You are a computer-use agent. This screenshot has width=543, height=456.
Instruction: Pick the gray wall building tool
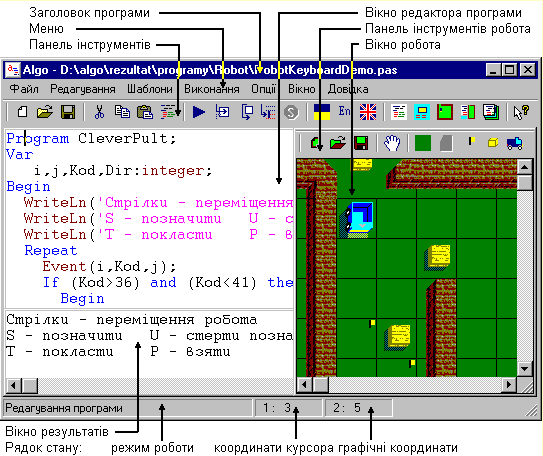(446, 143)
